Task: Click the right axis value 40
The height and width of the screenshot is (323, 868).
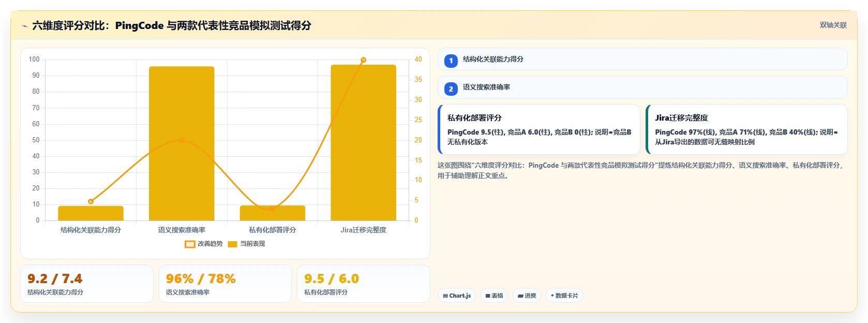Action: click(x=418, y=60)
